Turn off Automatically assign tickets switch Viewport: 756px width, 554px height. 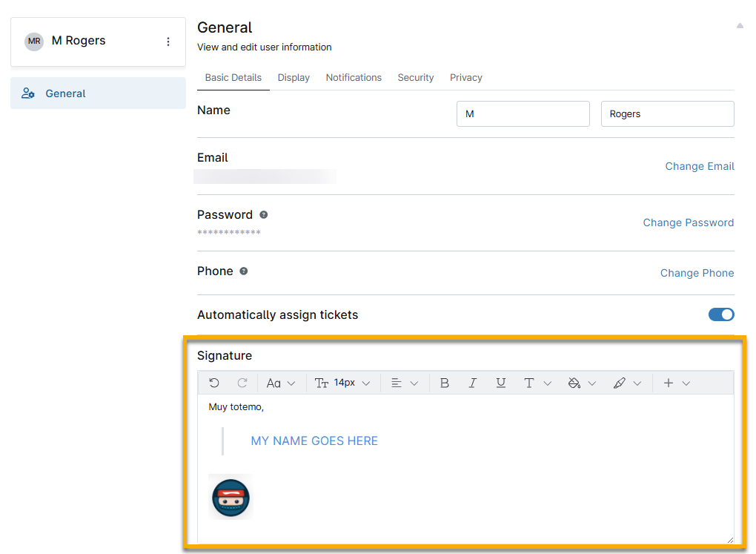pos(720,314)
